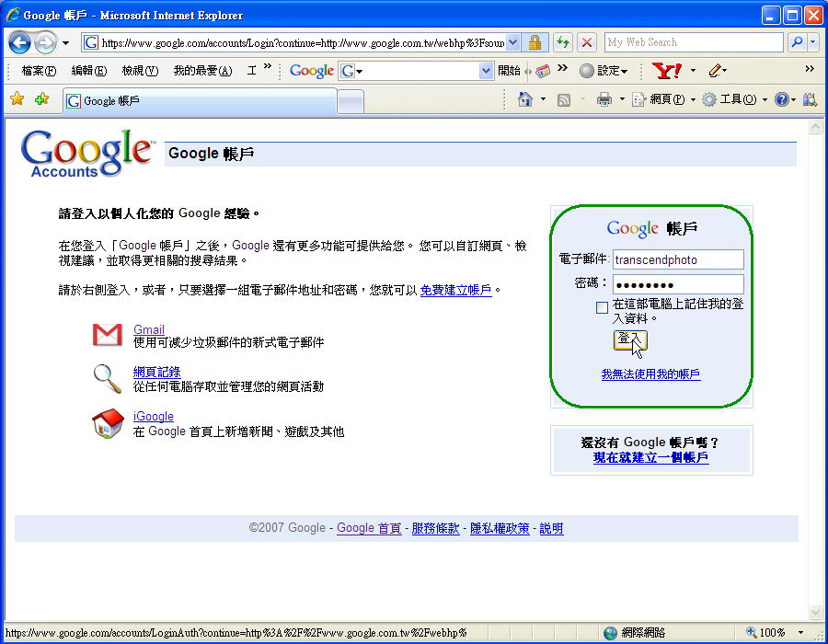
Task: Open search provider options dropdown arrow
Action: [x=813, y=42]
